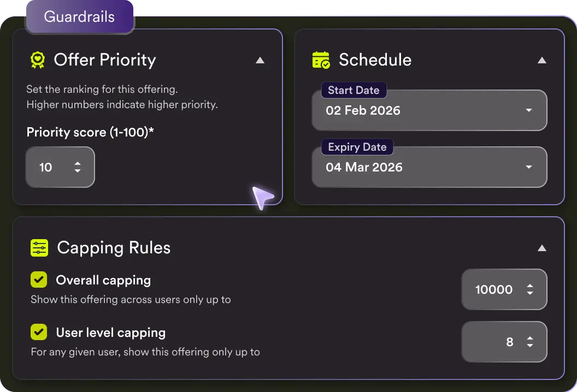The width and height of the screenshot is (577, 392).
Task: Click the User level capping value 8
Action: click(x=509, y=342)
